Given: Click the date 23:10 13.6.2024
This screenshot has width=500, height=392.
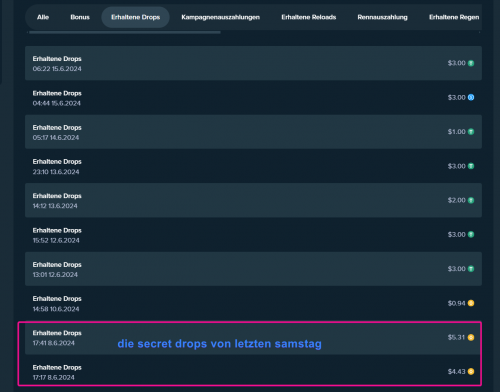Looking at the screenshot, I should (56, 172).
